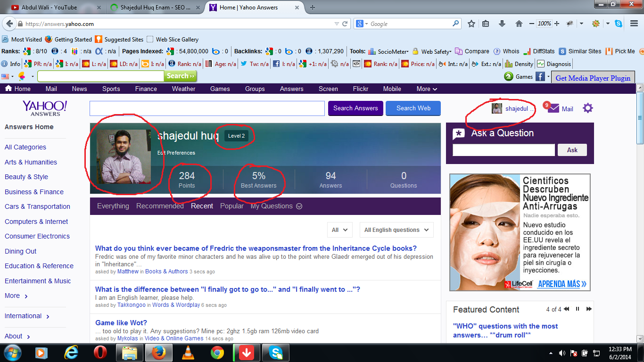Screen dimensions: 644x362
Task: Open the bookmarks list icon in Firefox toolbar
Action: pyautogui.click(x=486, y=24)
